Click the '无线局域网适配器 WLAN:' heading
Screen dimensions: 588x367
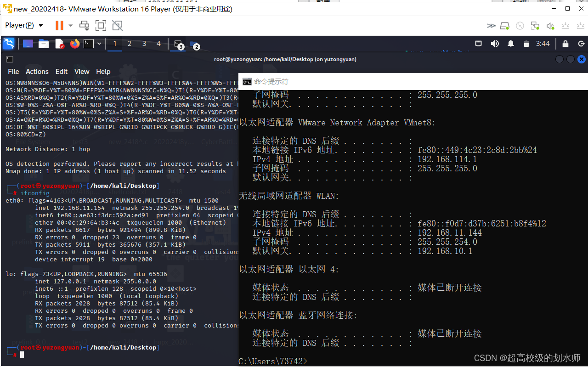[289, 196]
